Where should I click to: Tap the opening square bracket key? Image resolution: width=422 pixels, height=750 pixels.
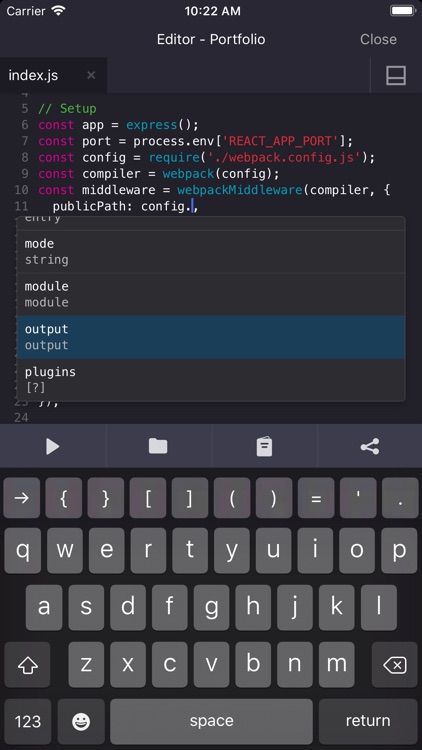click(148, 498)
